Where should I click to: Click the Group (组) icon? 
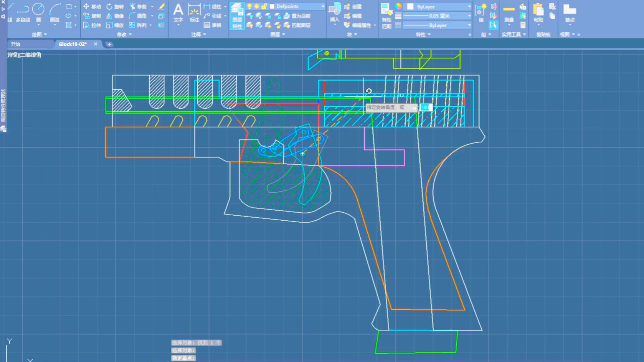[481, 13]
